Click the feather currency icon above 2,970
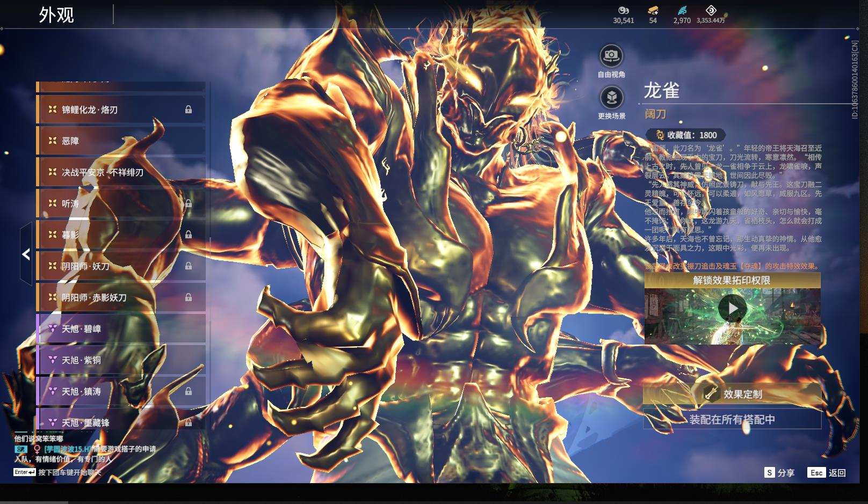Screen dimensions: 868x504 tap(682, 10)
